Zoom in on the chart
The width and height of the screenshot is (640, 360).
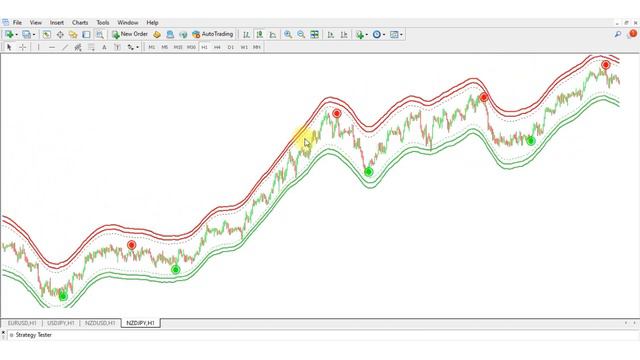(x=288, y=35)
